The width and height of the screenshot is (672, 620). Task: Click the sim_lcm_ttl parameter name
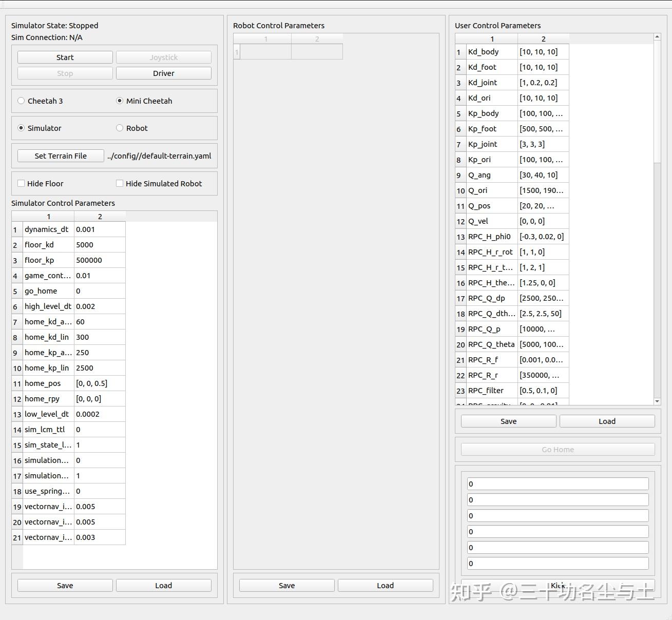click(x=49, y=430)
